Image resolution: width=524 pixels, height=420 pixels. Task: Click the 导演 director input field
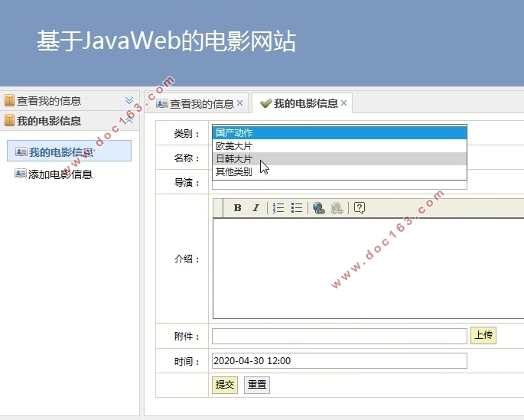pyautogui.click(x=340, y=185)
